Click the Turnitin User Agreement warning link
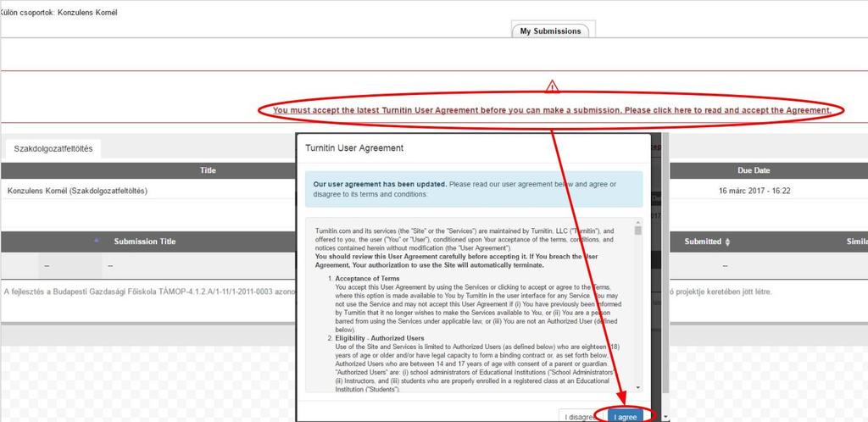Image resolution: width=868 pixels, height=422 pixels. click(x=552, y=110)
